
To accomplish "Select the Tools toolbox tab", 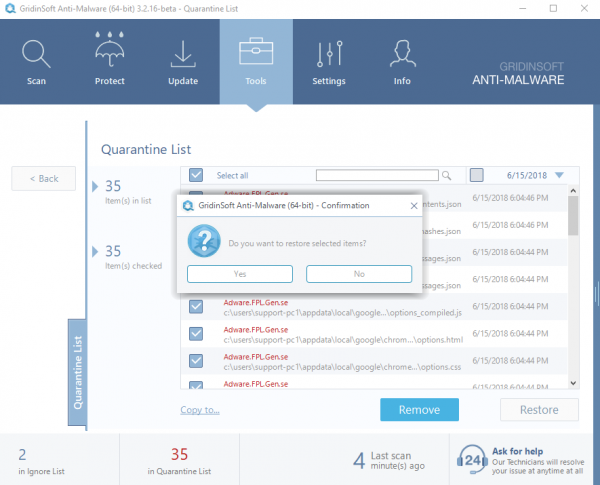I will pos(256,62).
